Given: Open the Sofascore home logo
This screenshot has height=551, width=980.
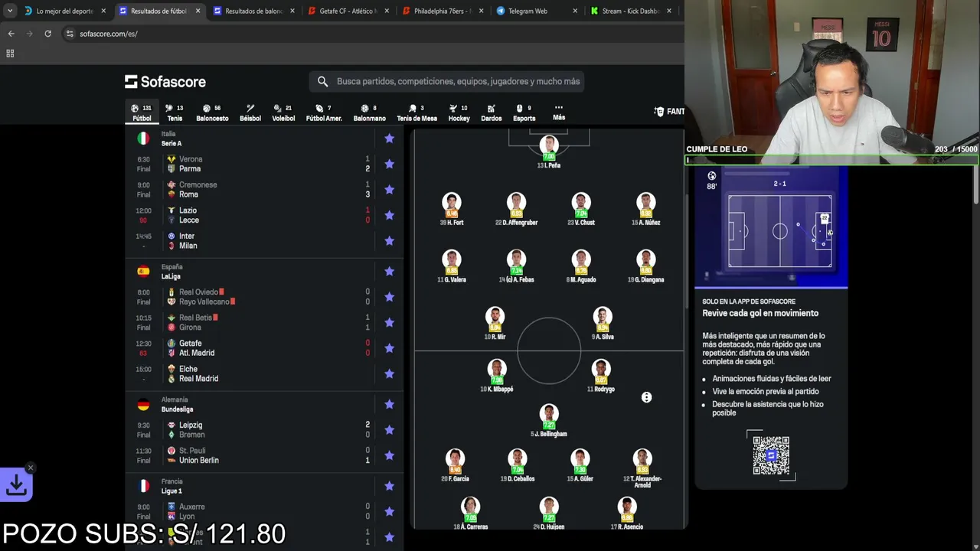Looking at the screenshot, I should [x=165, y=82].
